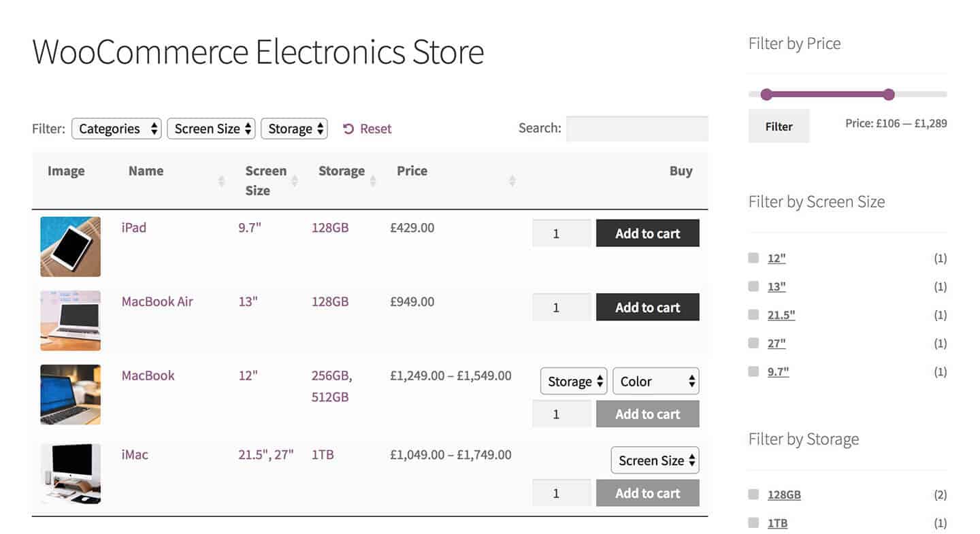980x534 pixels.
Task: Focus the table Search field
Action: (x=637, y=129)
